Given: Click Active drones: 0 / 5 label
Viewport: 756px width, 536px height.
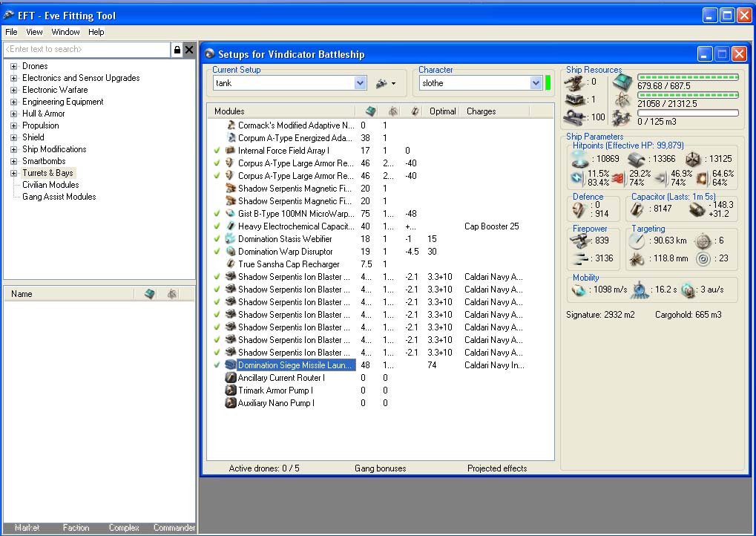Looking at the screenshot, I should click(263, 468).
